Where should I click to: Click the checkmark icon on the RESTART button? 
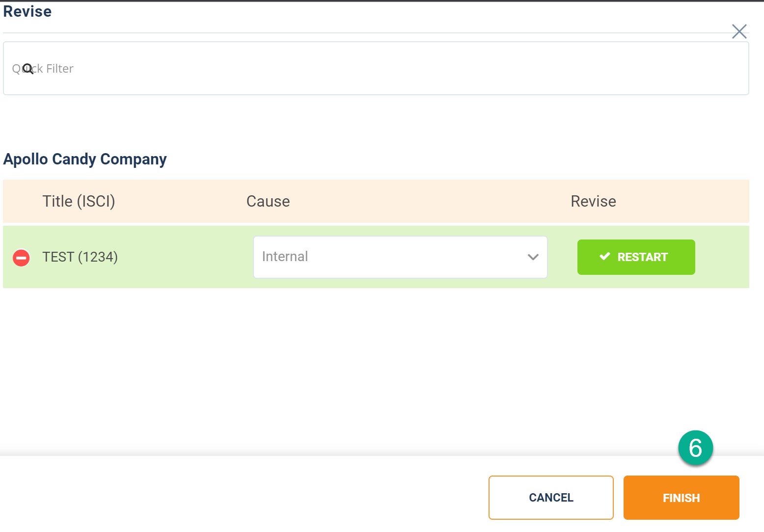click(x=605, y=257)
